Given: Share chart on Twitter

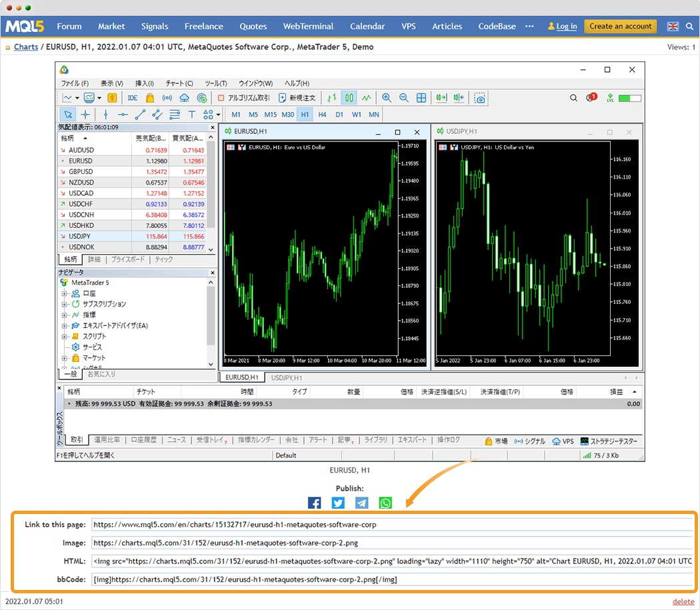Looking at the screenshot, I should point(338,503).
